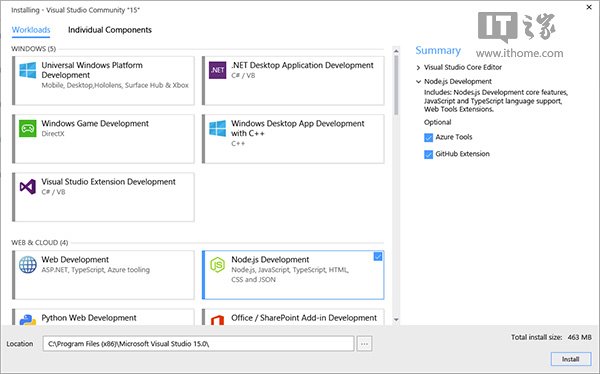Click the Windows Desktop App C++ logo icon
The height and width of the screenshot is (374, 600).
217,128
